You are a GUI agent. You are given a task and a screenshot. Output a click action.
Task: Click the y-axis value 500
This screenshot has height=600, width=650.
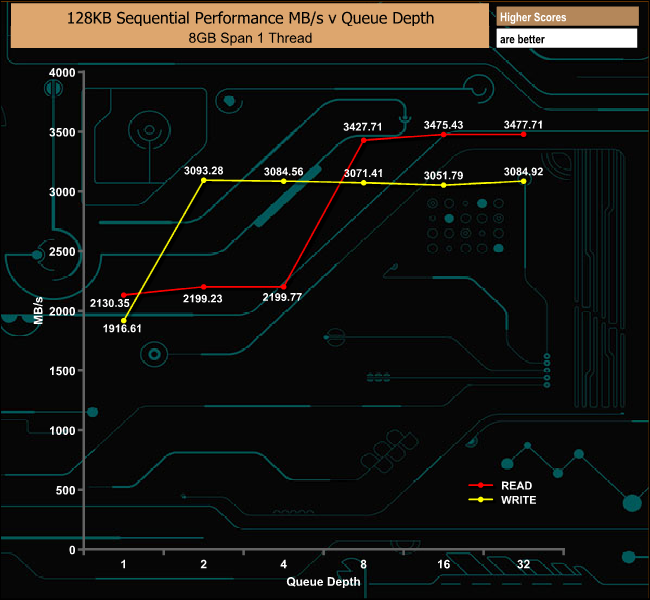[65, 491]
